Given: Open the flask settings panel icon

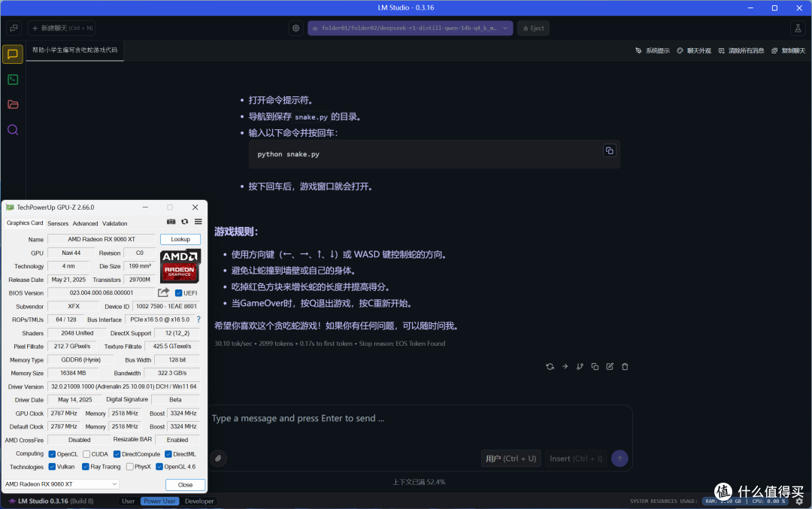Looking at the screenshot, I should point(798,28).
